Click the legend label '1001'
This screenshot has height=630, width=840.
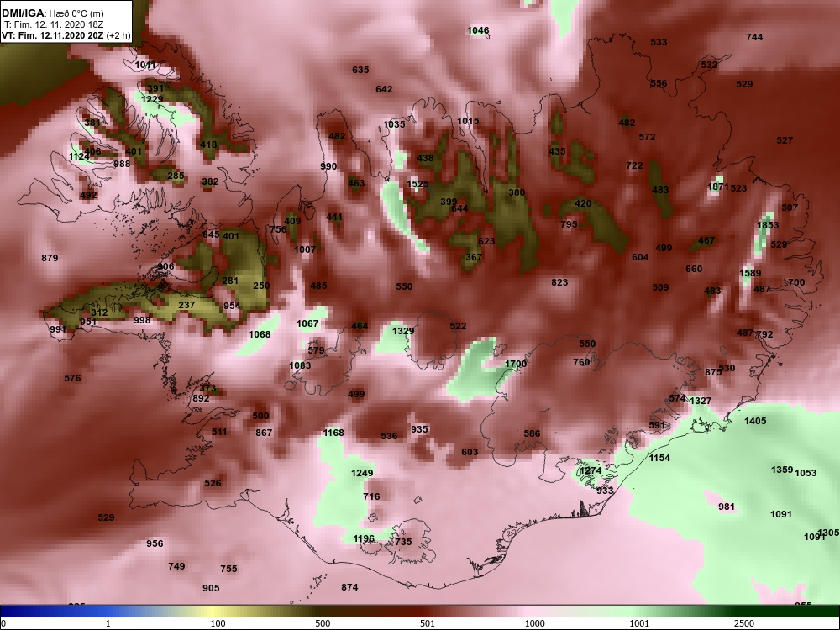[639, 624]
